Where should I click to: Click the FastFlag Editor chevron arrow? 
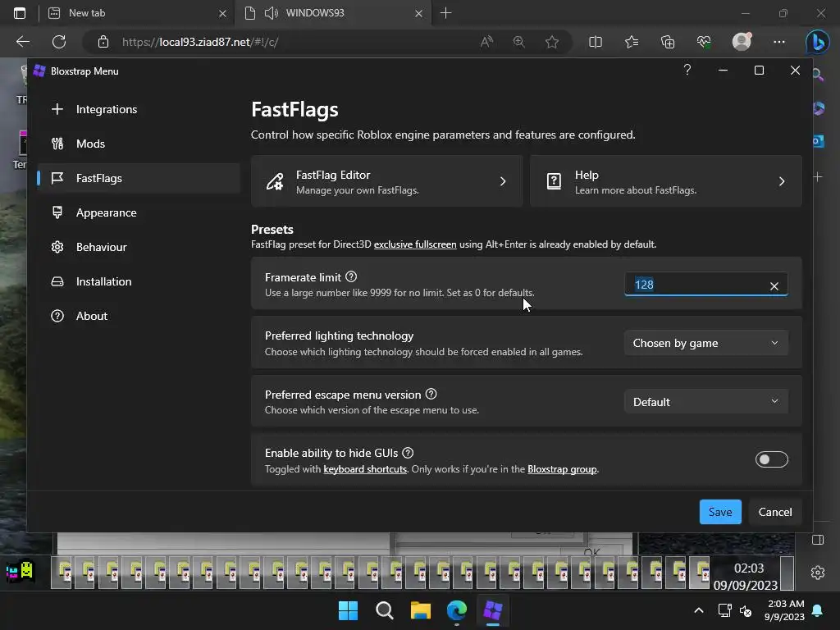[x=503, y=181]
